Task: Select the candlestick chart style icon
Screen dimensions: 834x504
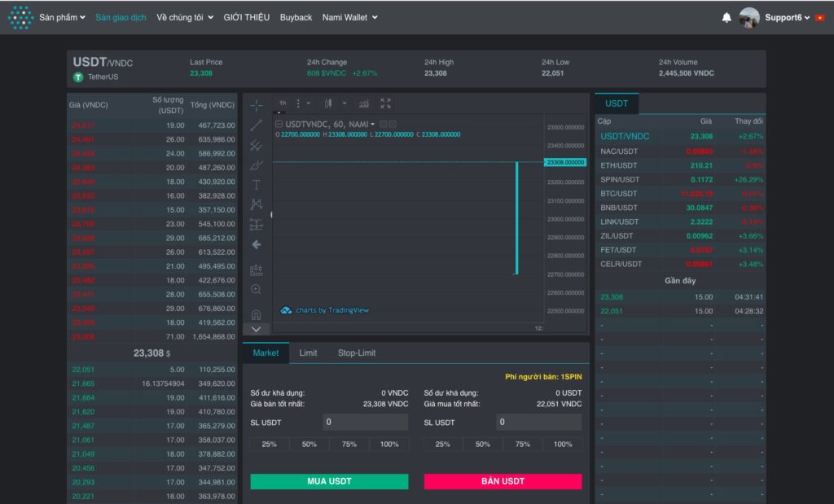Action: (x=328, y=103)
